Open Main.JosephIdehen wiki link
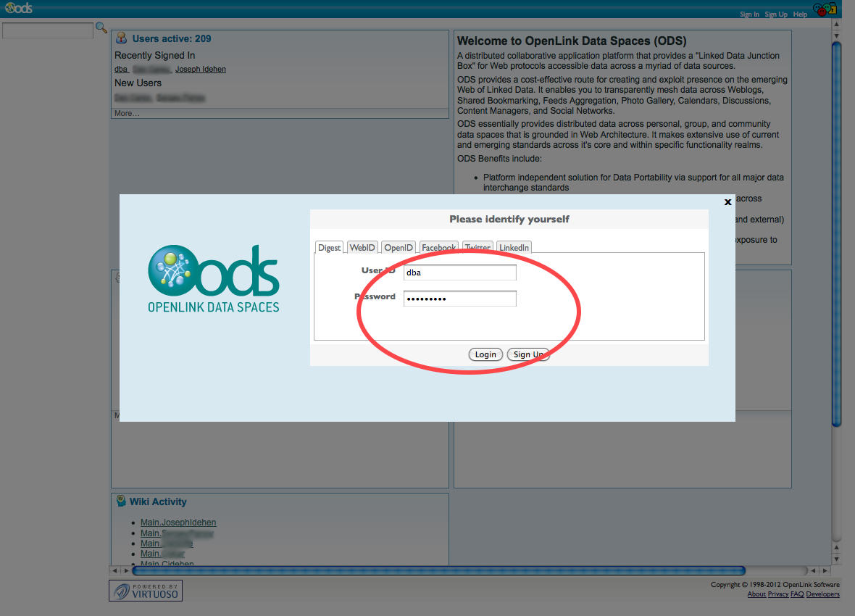The image size is (855, 616). 178,523
